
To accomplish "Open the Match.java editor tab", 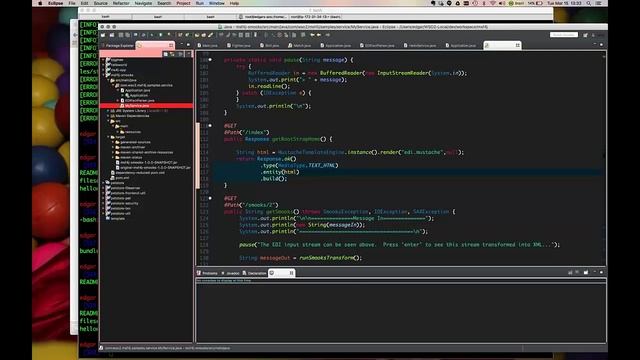I will tap(300, 45).
